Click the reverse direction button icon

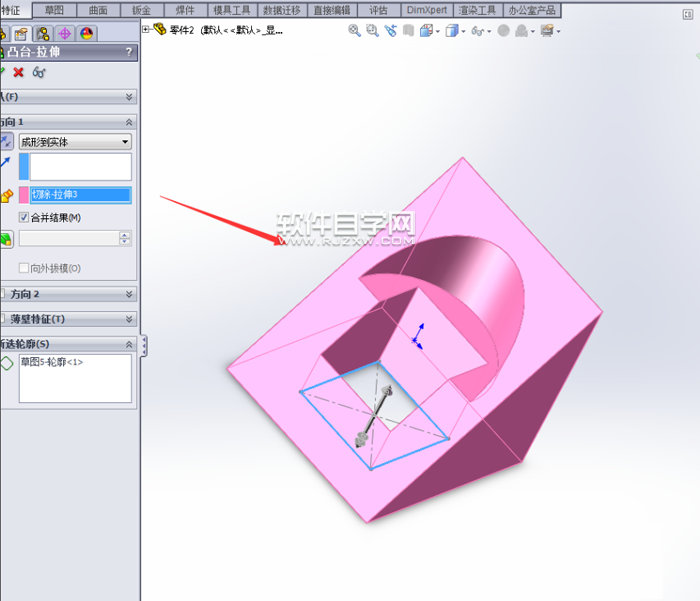coord(6,142)
